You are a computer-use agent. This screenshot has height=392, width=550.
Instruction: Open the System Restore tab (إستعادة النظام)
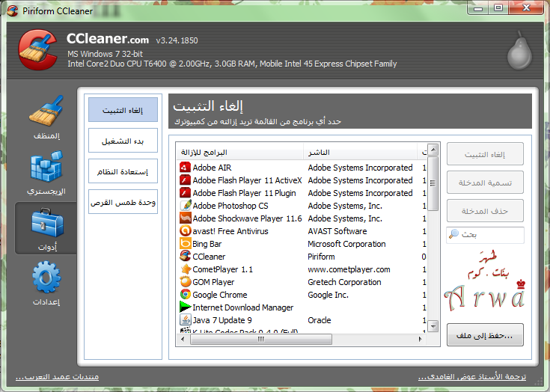(123, 171)
